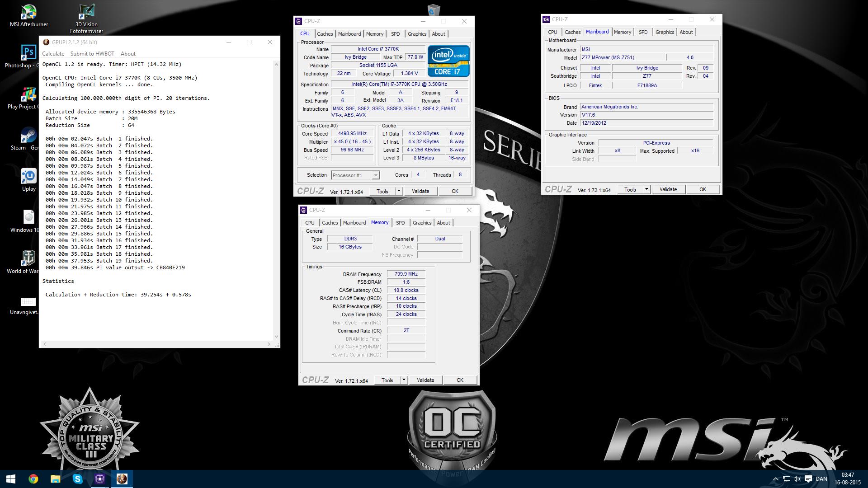The height and width of the screenshot is (488, 868).
Task: Click Z77 MPower model field
Action: [622, 57]
